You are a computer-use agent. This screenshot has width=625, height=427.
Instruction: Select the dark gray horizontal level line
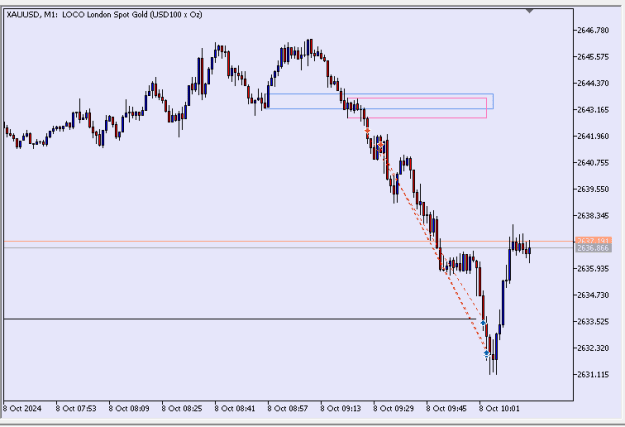coord(240,319)
